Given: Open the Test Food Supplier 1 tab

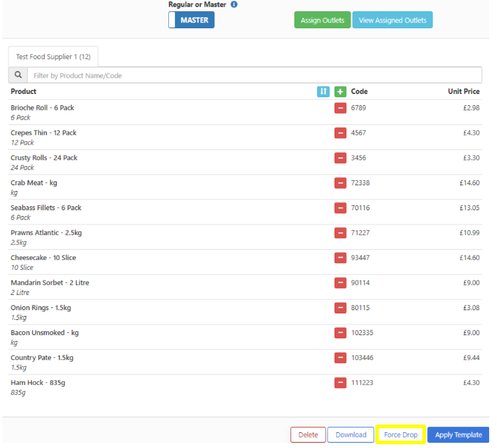Looking at the screenshot, I should click(53, 57).
